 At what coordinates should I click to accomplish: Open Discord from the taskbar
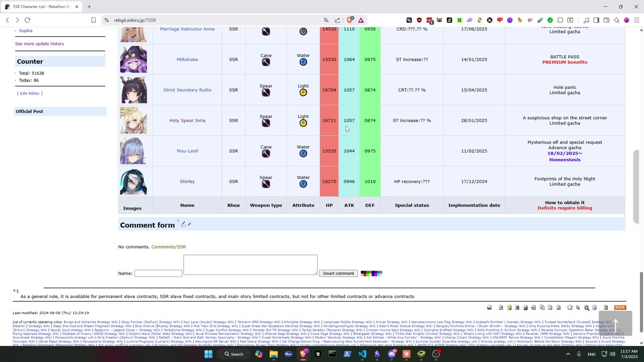tap(392, 354)
